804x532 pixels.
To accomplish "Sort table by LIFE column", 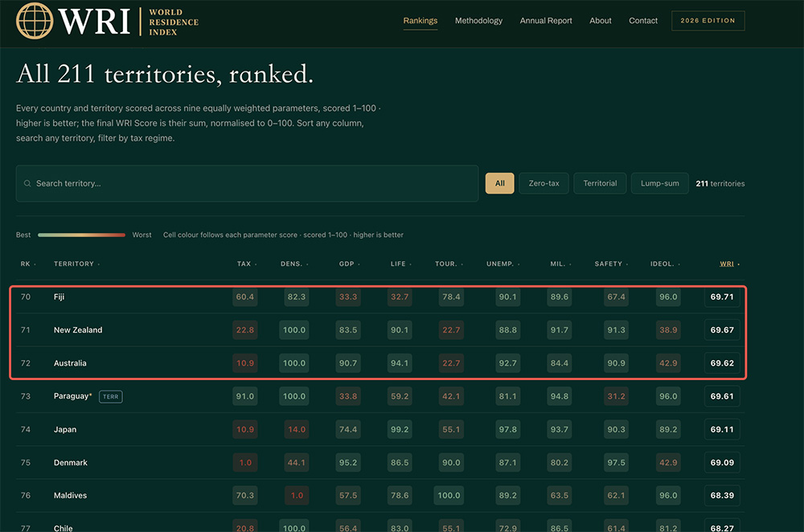I will (x=401, y=264).
